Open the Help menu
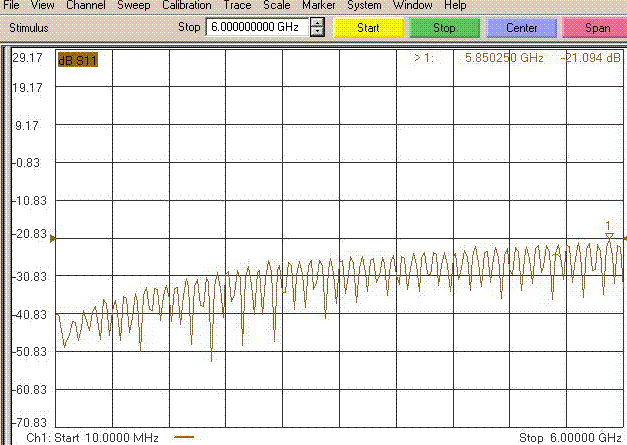Viewport: 627px width, 445px height. 455,5
